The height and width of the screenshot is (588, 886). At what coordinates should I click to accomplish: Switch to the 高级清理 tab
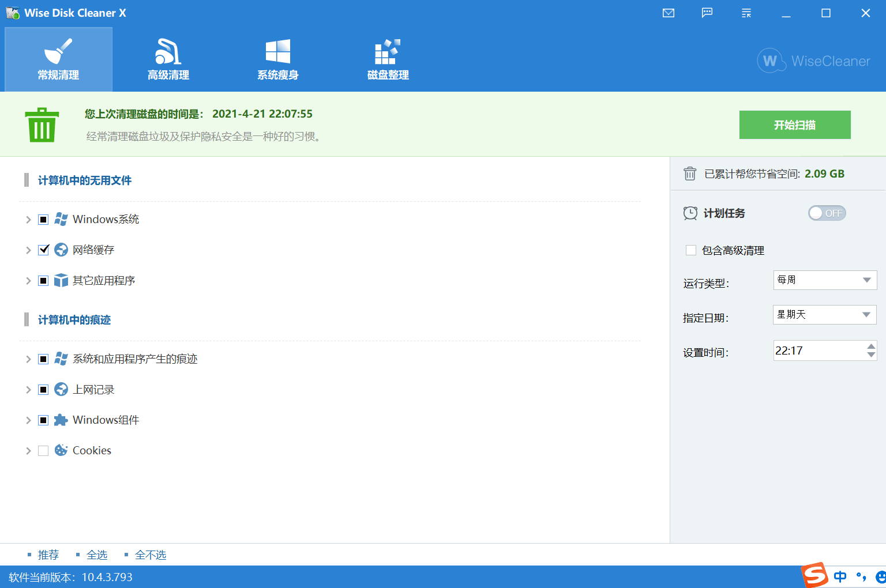[x=168, y=58]
